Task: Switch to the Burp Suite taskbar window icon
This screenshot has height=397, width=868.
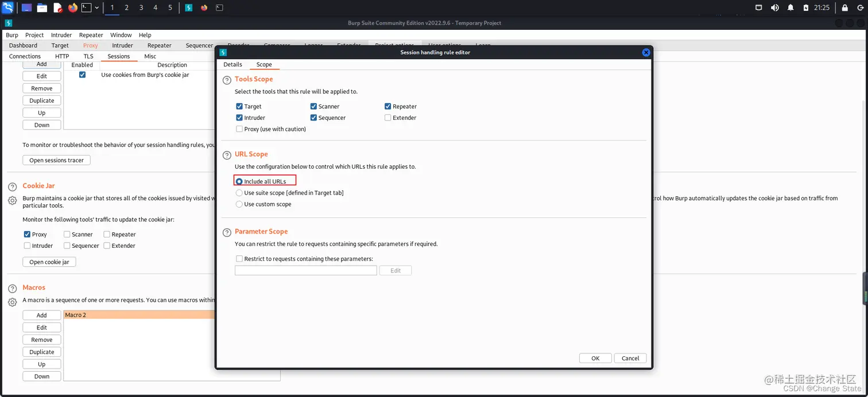Action: (x=189, y=7)
